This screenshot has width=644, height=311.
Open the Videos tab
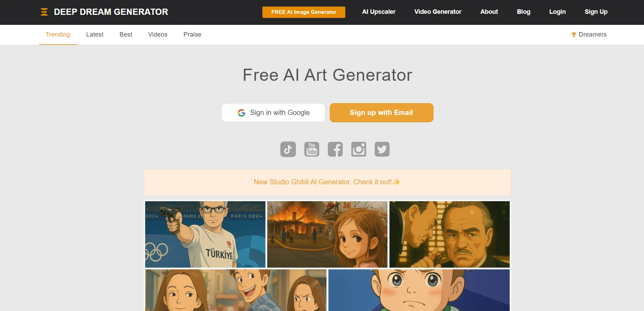point(158,35)
